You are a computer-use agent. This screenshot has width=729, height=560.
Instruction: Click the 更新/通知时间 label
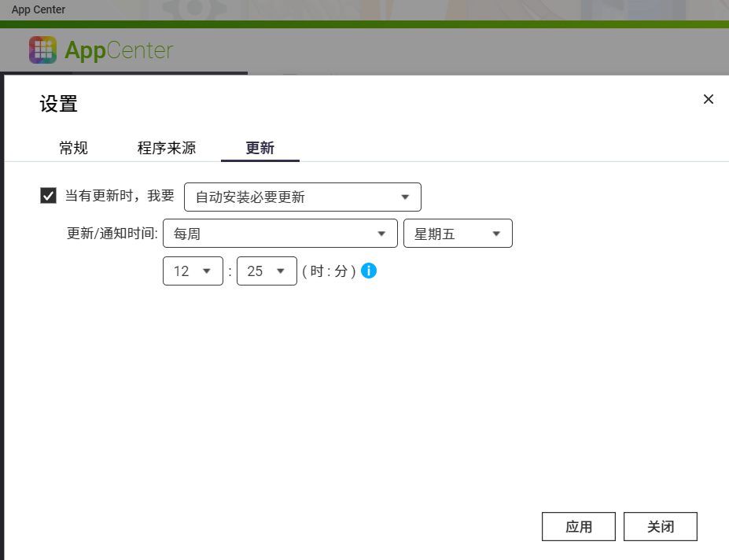pos(112,234)
